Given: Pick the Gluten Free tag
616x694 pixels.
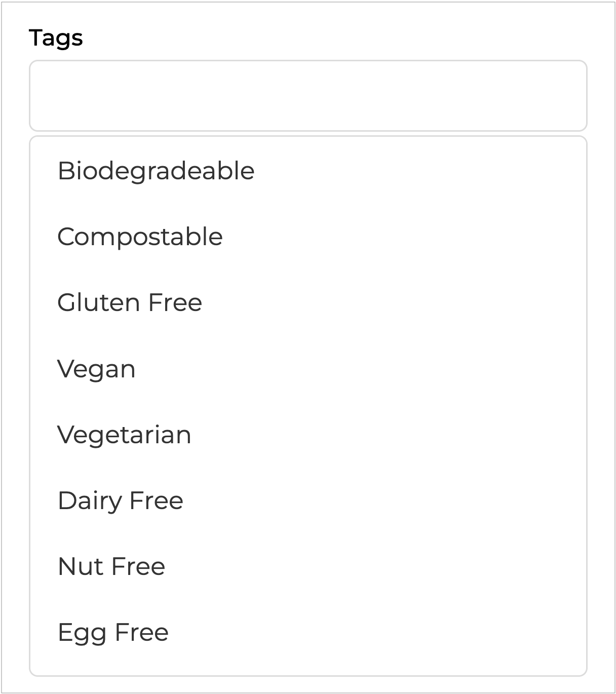Looking at the screenshot, I should pyautogui.click(x=130, y=302).
